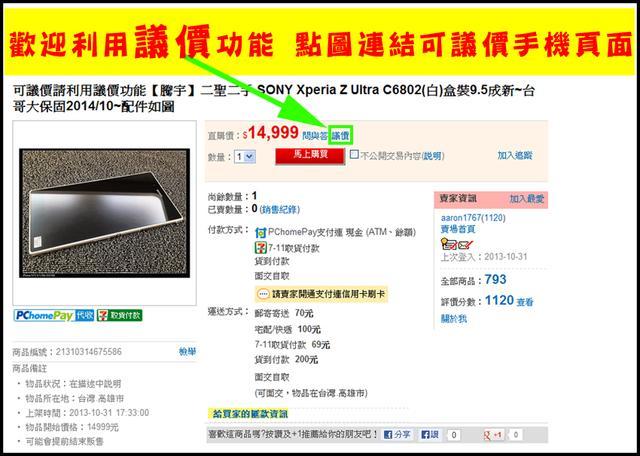Click the Facebook 分享 share button

(397, 435)
